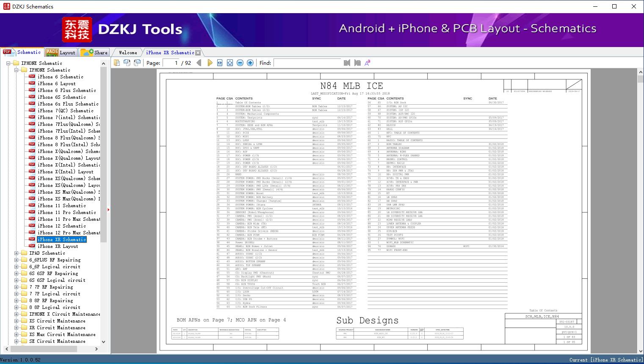Open iPhone 6 Plus Schematic
This screenshot has height=364, width=644.
click(67, 90)
